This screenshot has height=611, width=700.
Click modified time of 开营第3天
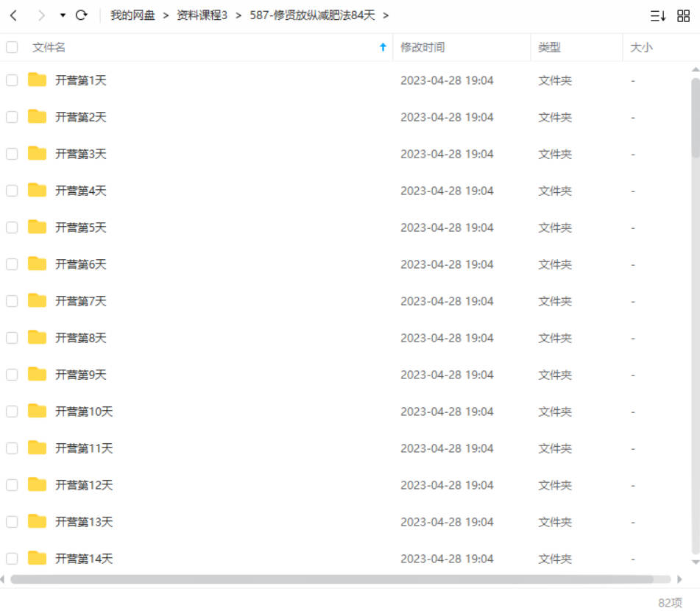pyautogui.click(x=447, y=154)
